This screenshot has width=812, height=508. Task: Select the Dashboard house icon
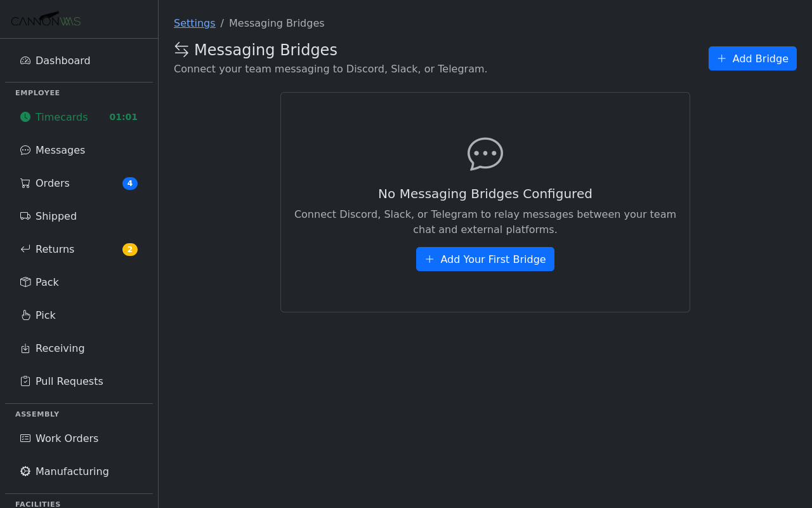[x=25, y=60]
